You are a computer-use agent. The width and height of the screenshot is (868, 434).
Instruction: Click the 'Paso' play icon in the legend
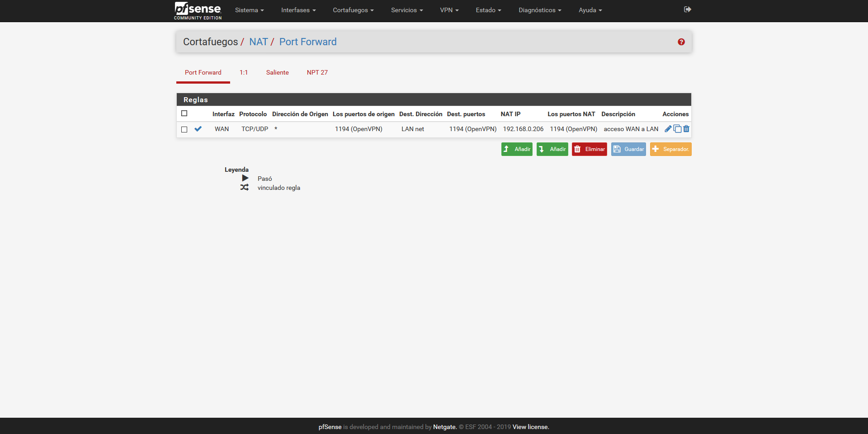point(245,178)
